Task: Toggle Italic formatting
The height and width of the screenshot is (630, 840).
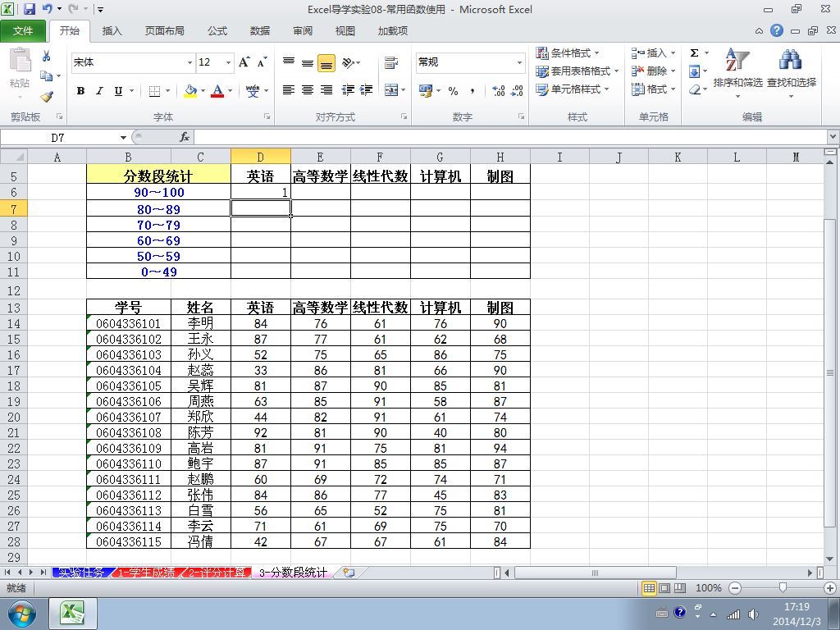Action: pyautogui.click(x=99, y=91)
